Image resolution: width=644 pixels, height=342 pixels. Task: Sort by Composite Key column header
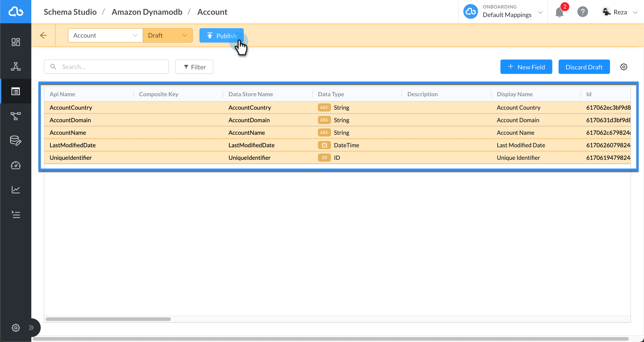(159, 94)
